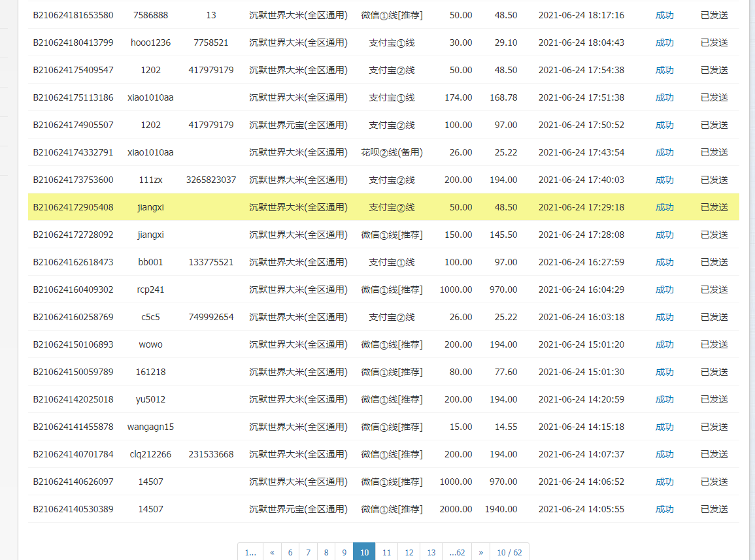Image resolution: width=755 pixels, height=560 pixels.
Task: Select order number B210624174332791
Action: [x=73, y=153]
